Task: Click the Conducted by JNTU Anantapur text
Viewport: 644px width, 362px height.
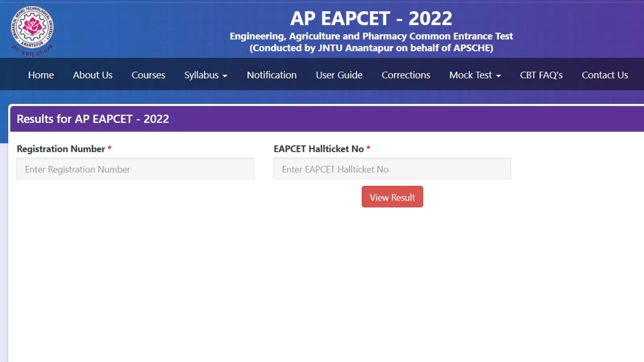Action: (371, 48)
